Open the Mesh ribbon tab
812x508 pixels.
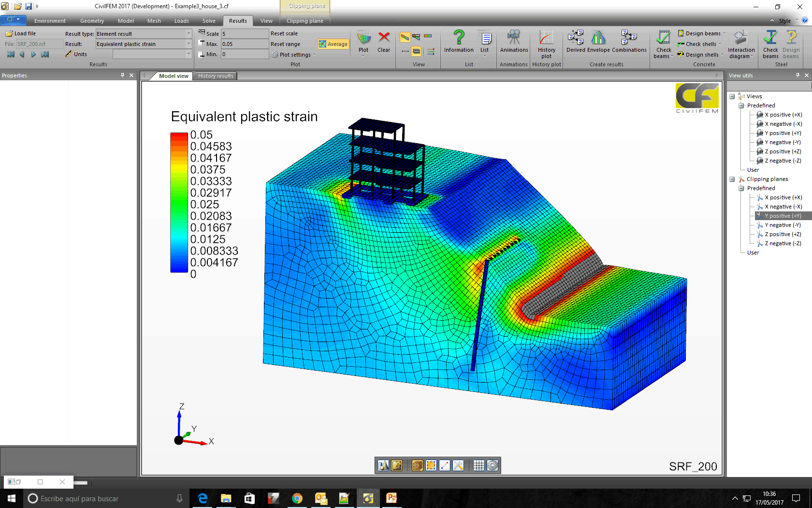154,21
